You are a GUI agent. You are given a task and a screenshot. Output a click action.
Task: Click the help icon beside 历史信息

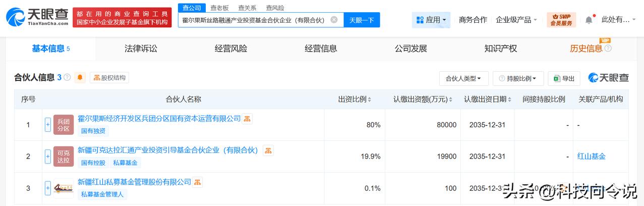(608, 48)
